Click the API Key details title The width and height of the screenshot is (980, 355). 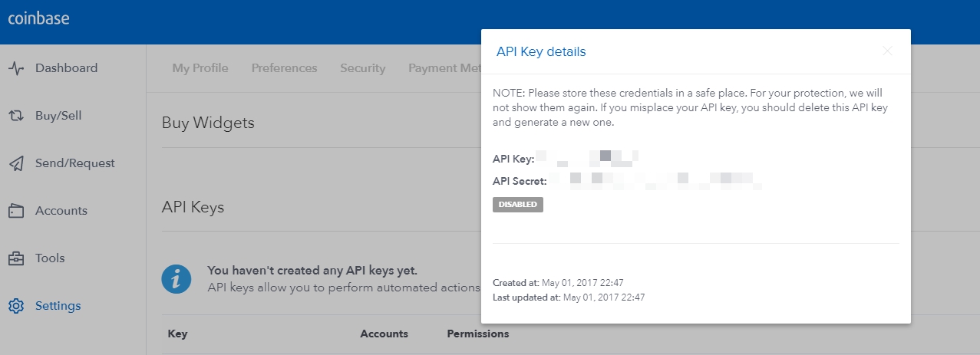(541, 52)
